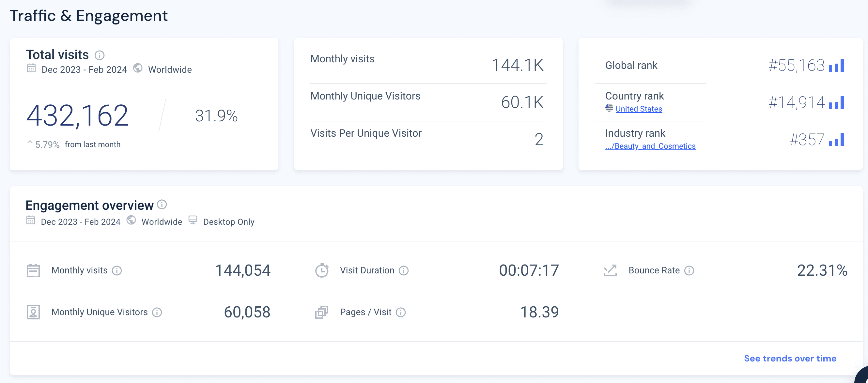868x383 pixels.
Task: Click the person icon beside Monthly Unique Visitors
Action: coord(33,312)
